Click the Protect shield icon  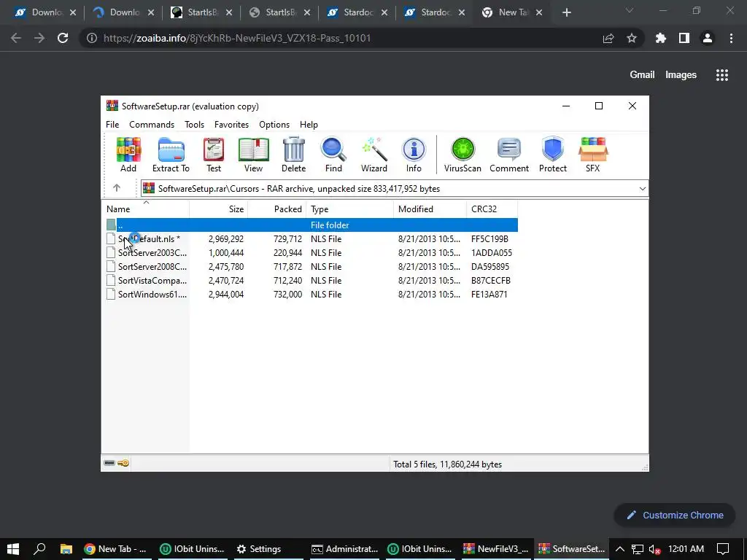[x=553, y=155]
